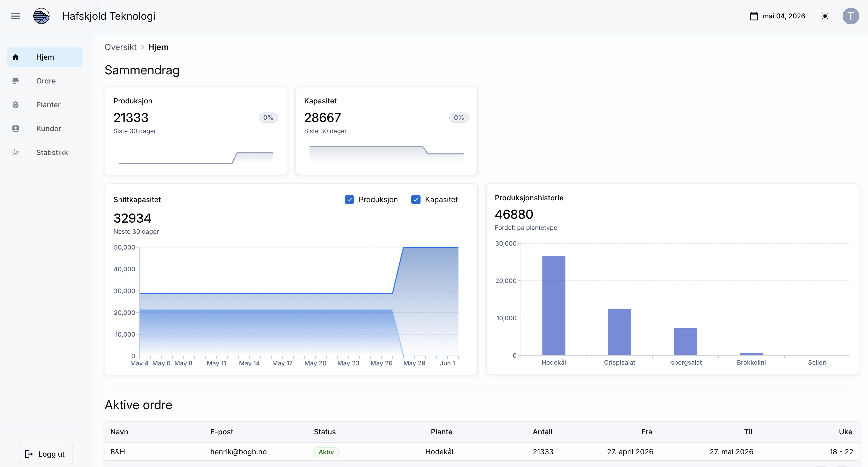Click the Planter flower icon

point(16,105)
